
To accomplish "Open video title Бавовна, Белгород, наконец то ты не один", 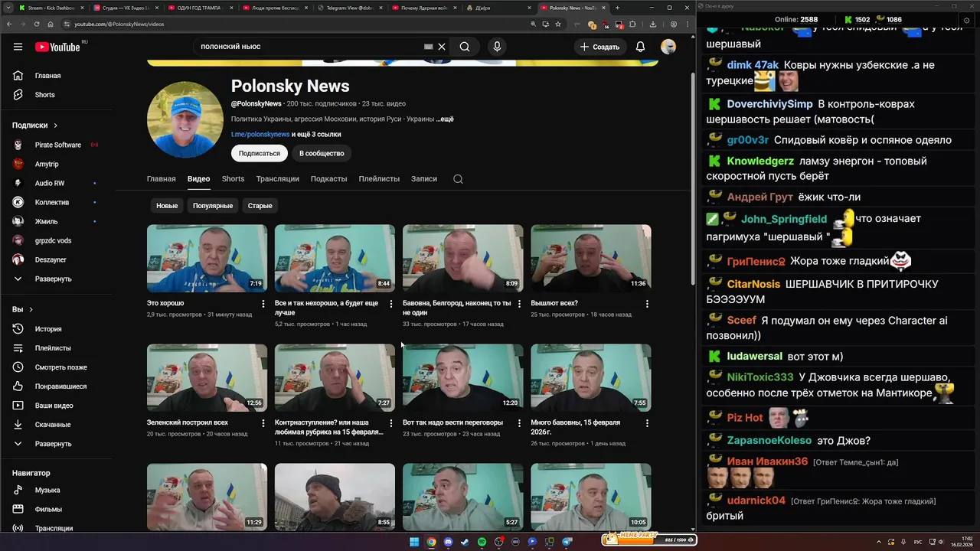I will (x=456, y=308).
